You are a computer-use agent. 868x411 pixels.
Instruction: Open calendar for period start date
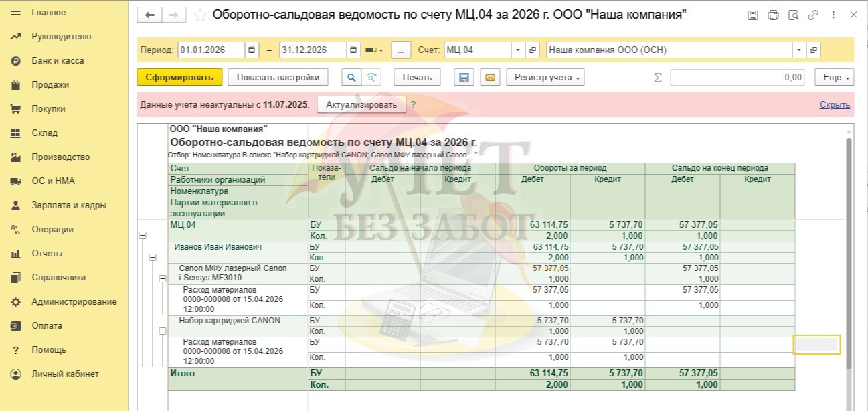[x=252, y=50]
